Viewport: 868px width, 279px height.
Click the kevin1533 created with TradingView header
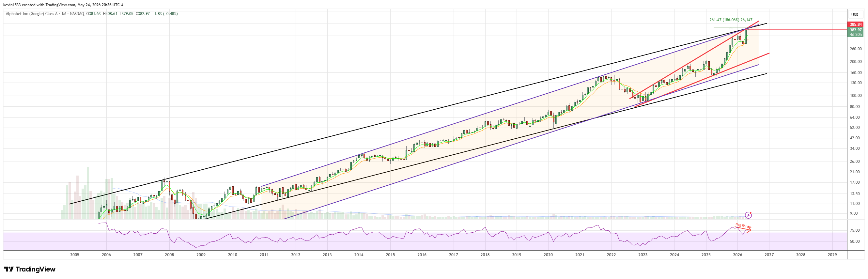(x=63, y=5)
